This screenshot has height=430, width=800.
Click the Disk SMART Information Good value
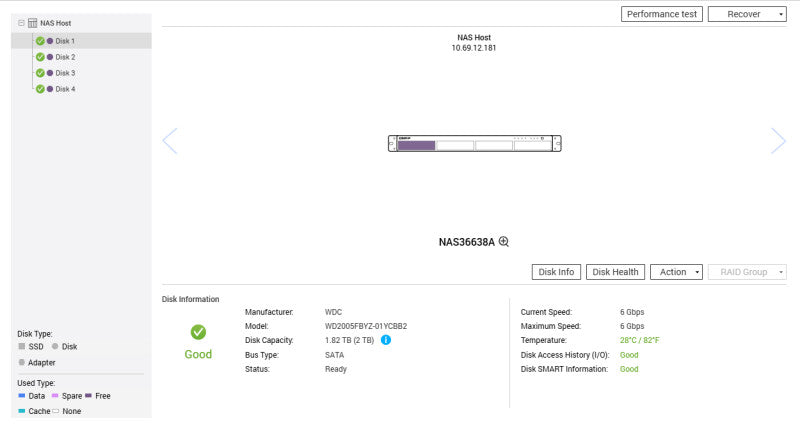tap(629, 369)
